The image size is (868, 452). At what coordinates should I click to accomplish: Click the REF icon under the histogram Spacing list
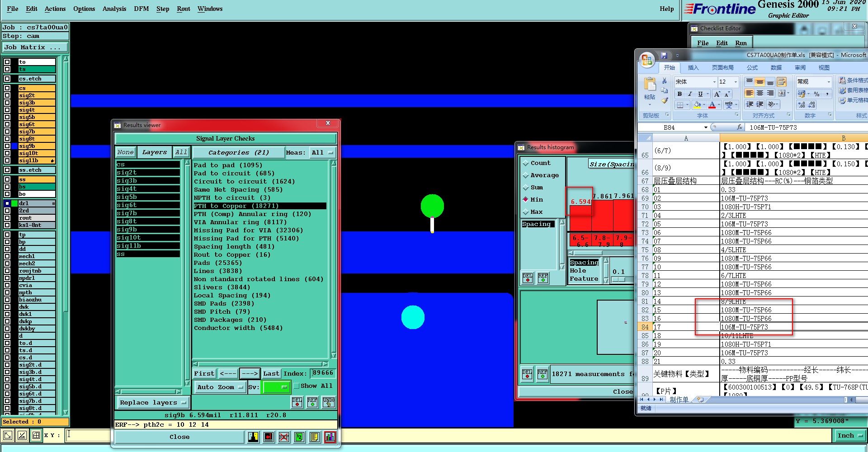pos(543,278)
